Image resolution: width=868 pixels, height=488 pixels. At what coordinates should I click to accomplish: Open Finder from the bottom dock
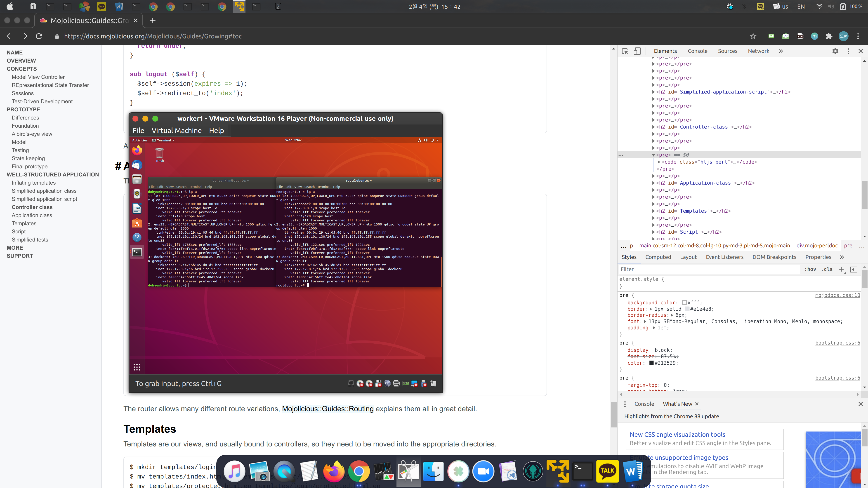[x=433, y=471]
